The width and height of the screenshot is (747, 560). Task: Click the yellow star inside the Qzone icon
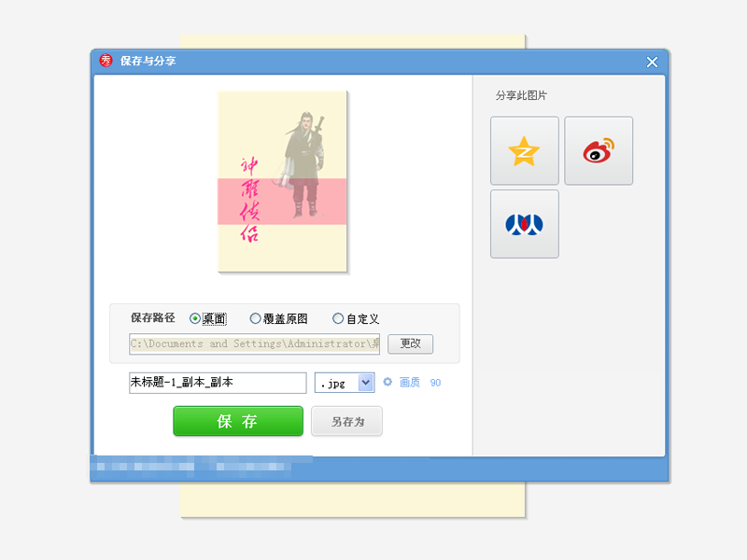click(524, 150)
